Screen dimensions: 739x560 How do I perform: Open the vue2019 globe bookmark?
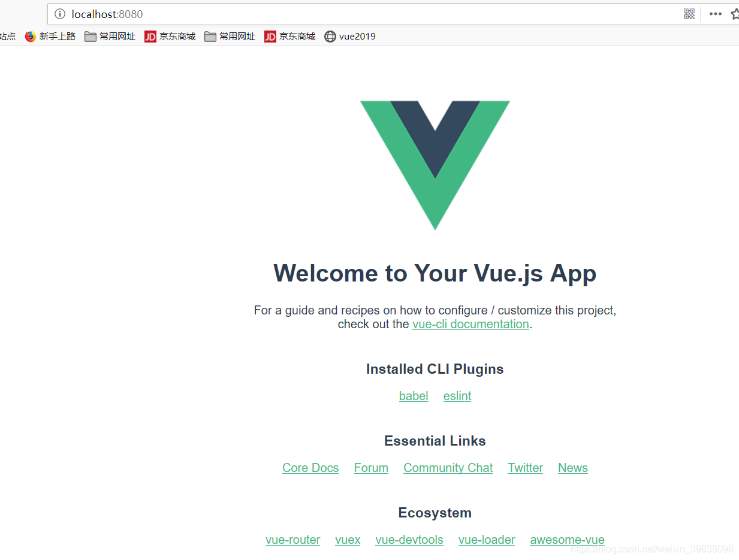[x=350, y=37]
